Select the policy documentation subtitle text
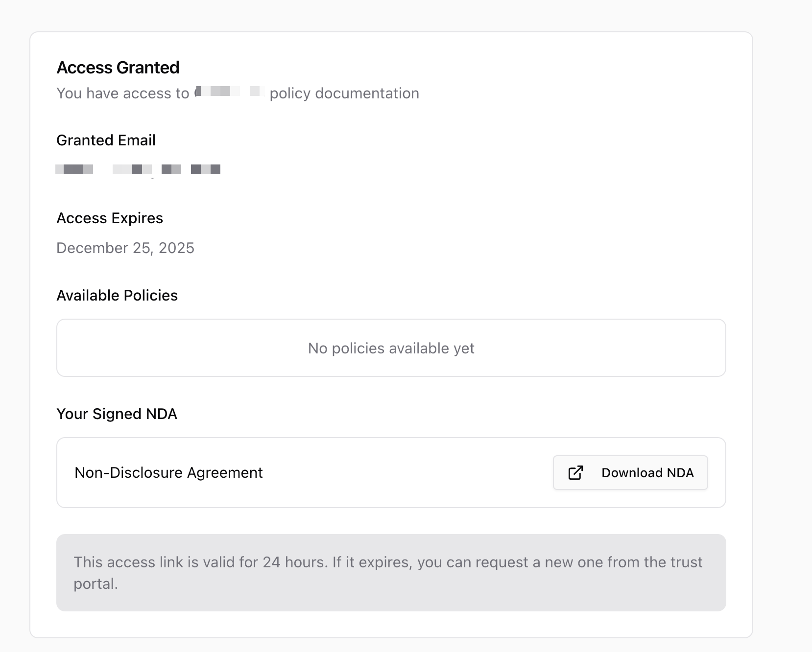 (x=343, y=93)
